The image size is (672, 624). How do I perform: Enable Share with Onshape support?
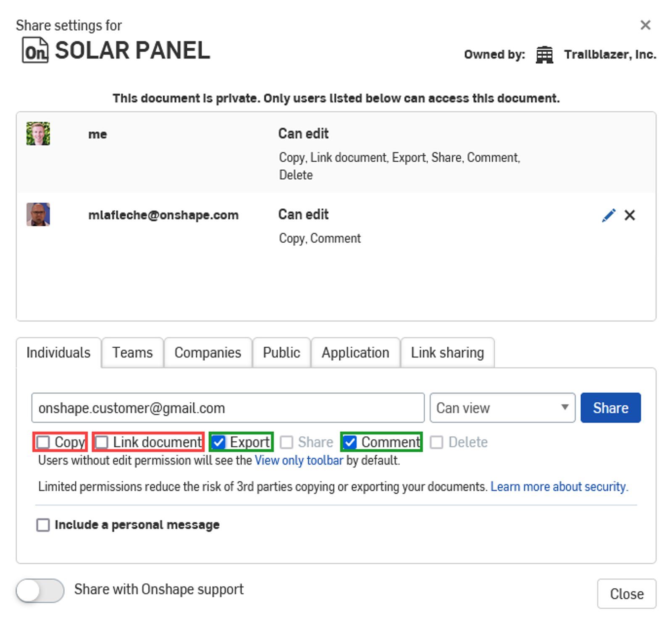39,590
